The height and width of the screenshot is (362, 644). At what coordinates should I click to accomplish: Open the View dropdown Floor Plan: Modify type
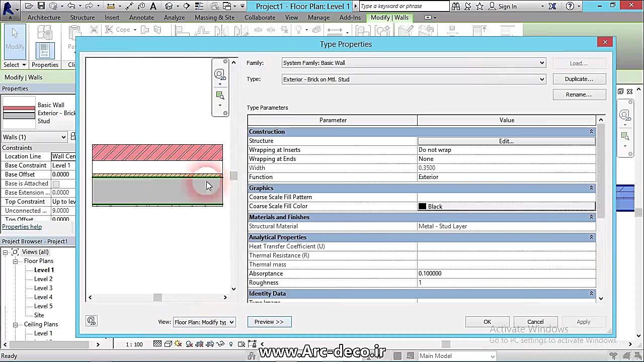tap(204, 322)
